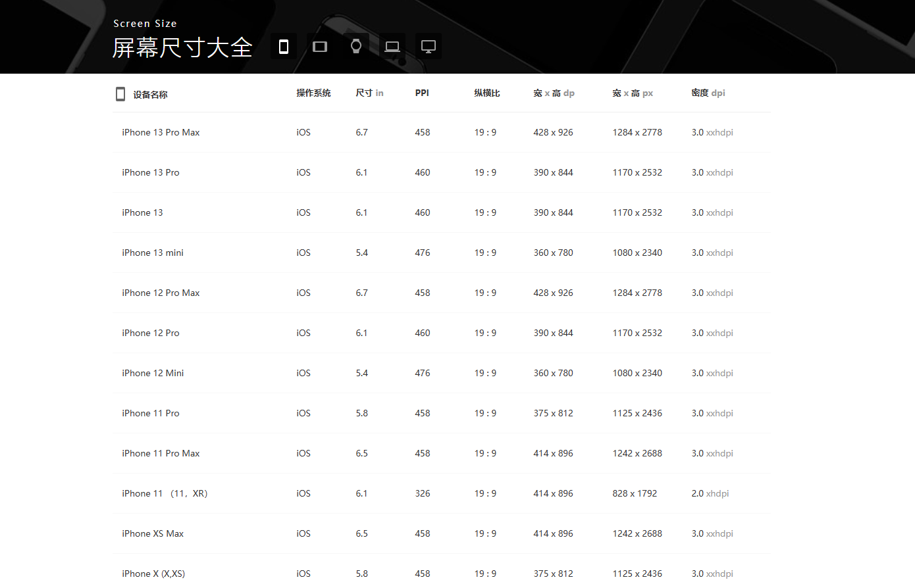Select the iPhone X (X,XS) device name
The image size is (915, 588).
(153, 574)
